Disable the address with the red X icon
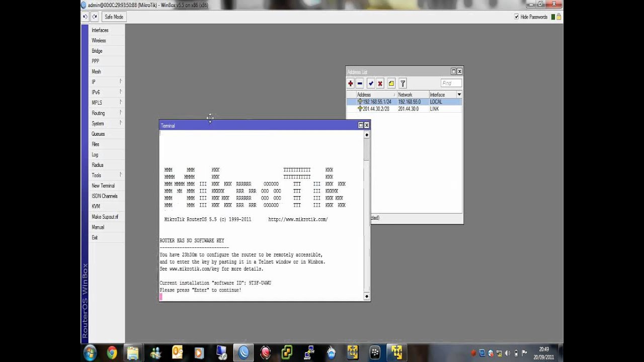This screenshot has height=362, width=644. pos(380,83)
